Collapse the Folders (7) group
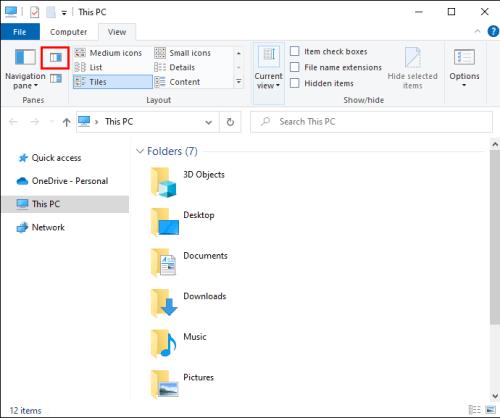This screenshot has height=418, width=500. pos(140,151)
